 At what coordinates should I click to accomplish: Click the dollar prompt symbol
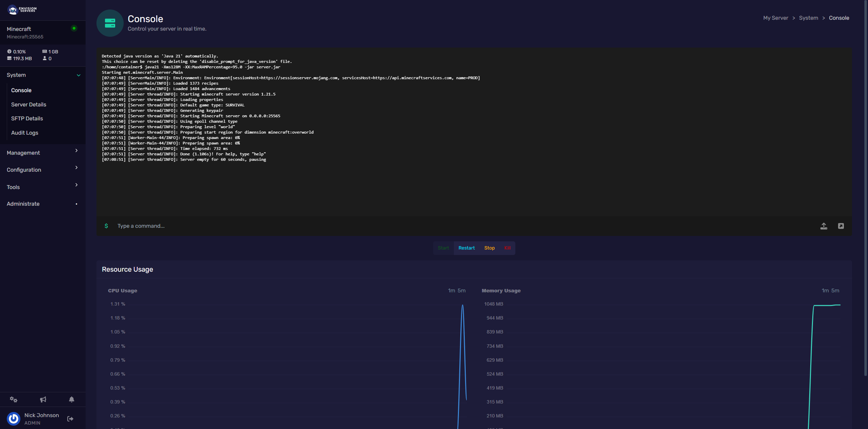click(x=106, y=226)
